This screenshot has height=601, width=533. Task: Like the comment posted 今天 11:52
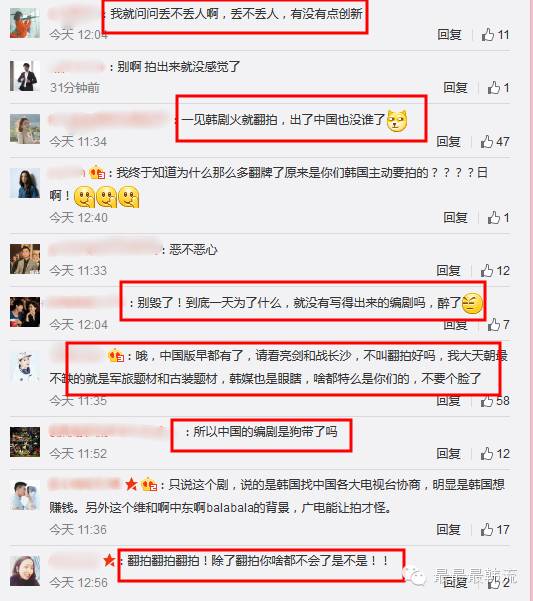pos(487,453)
